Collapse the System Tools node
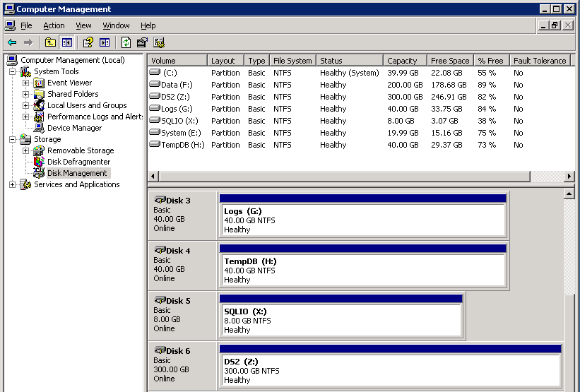The width and height of the screenshot is (580, 392). coord(13,71)
